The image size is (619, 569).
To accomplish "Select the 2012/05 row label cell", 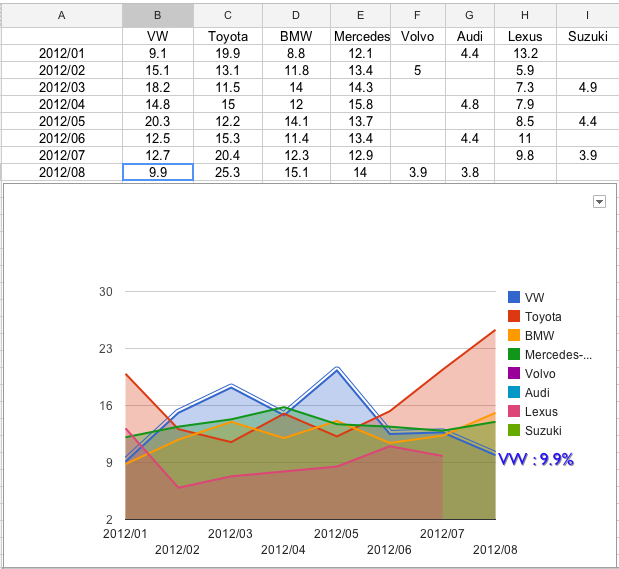I will 62,121.
